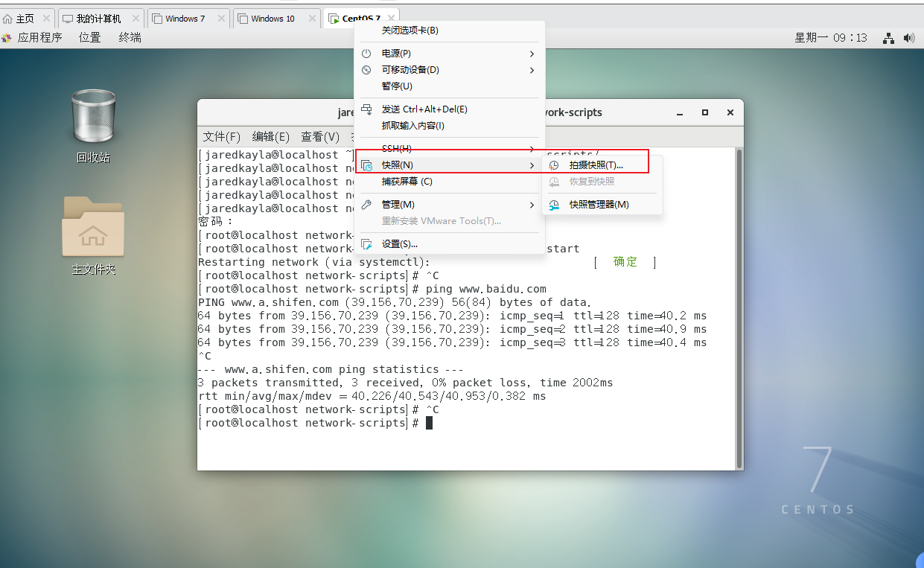
Task: Click the Send Ctrl+Alt+Del icon
Action: point(366,109)
